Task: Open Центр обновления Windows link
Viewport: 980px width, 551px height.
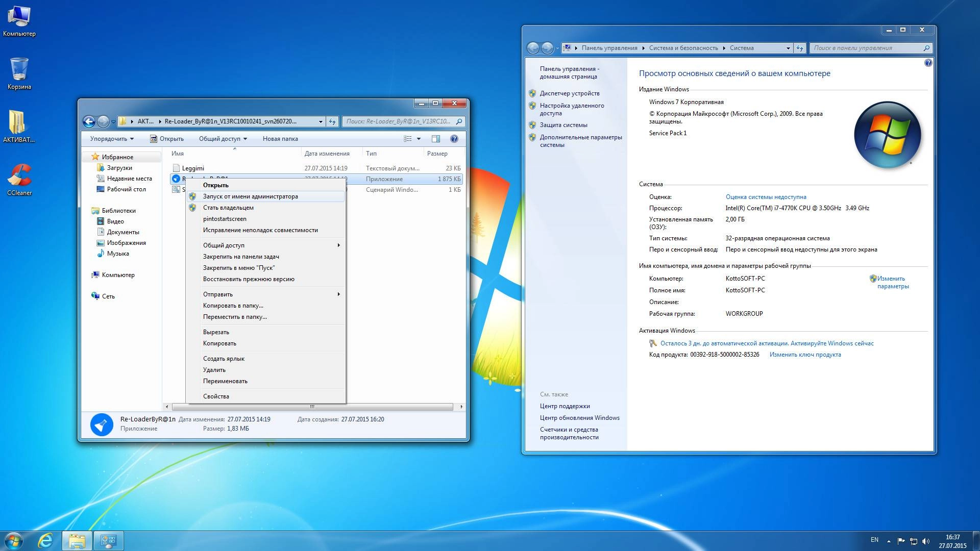Action: point(580,418)
